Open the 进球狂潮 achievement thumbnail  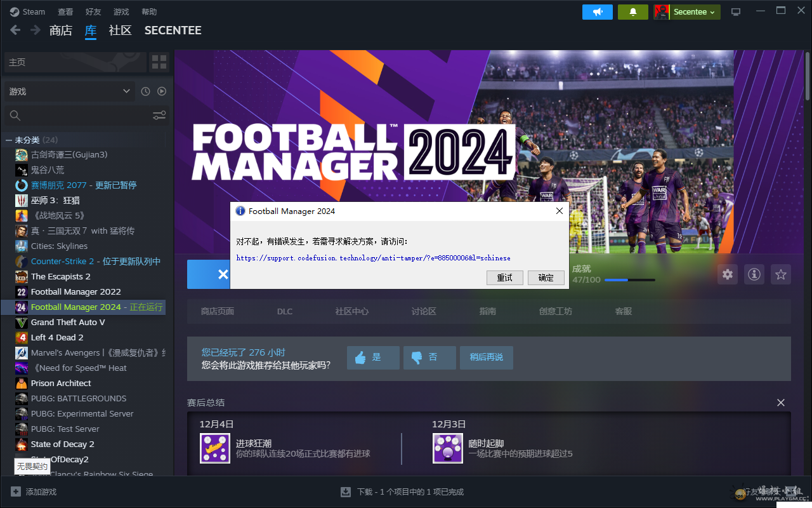(215, 448)
